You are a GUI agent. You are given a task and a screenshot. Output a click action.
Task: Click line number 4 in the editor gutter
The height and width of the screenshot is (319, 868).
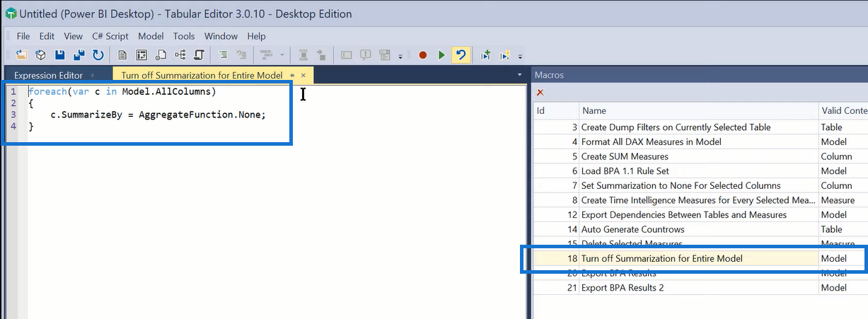(13, 126)
